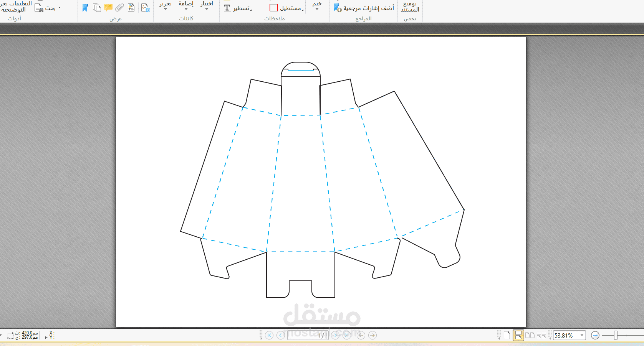
Task: Adjust the zoom slider handle
Action: click(616, 336)
